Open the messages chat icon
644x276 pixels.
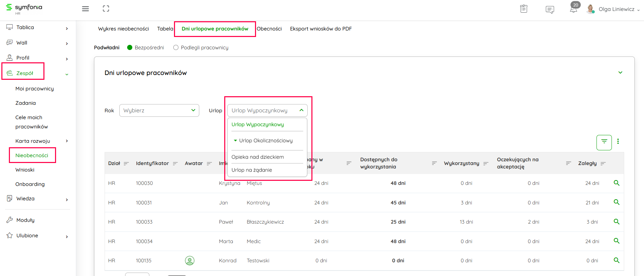[x=550, y=10]
